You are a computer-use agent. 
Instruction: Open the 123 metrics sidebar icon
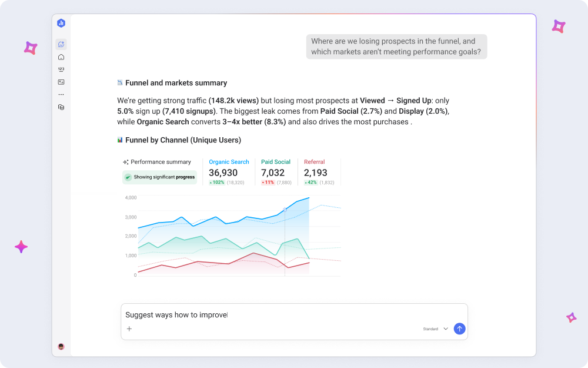click(61, 69)
